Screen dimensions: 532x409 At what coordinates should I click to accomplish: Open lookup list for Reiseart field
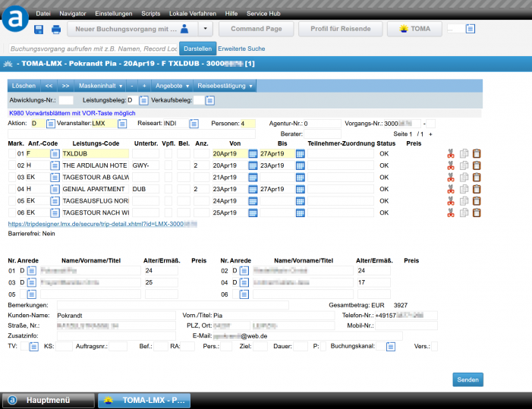[x=194, y=124]
